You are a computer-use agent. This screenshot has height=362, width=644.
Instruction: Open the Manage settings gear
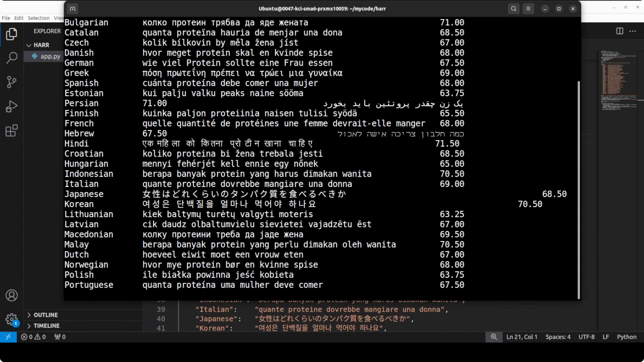click(12, 319)
